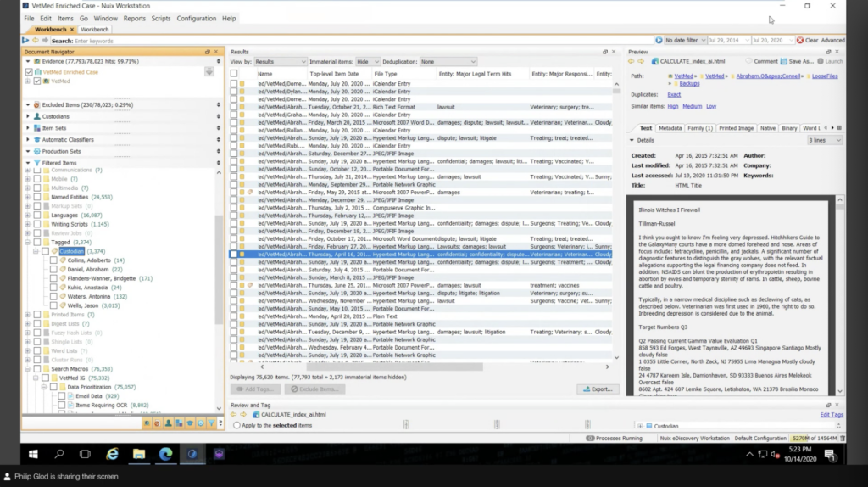Go to next item in Review and Tag
868x487 pixels.
click(243, 414)
